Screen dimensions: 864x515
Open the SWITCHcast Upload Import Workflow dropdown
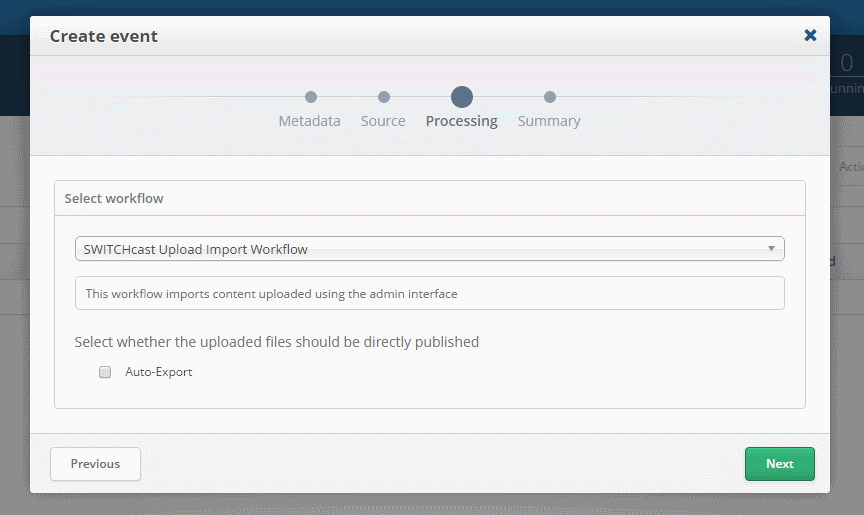click(420, 249)
